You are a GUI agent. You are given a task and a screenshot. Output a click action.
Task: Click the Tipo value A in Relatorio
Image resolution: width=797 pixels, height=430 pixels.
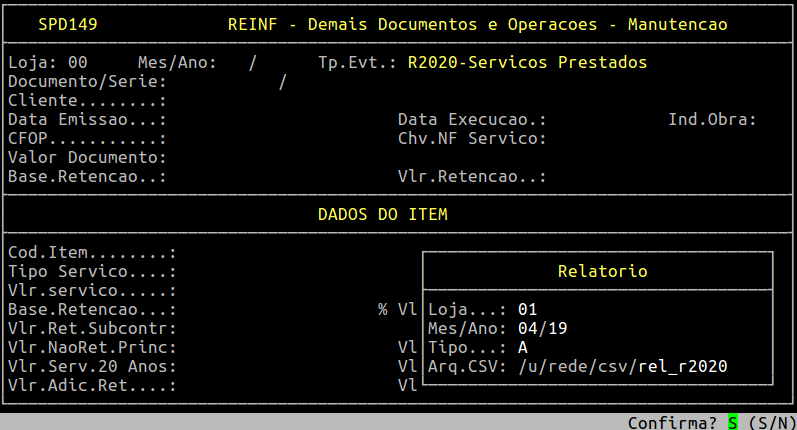[523, 347]
